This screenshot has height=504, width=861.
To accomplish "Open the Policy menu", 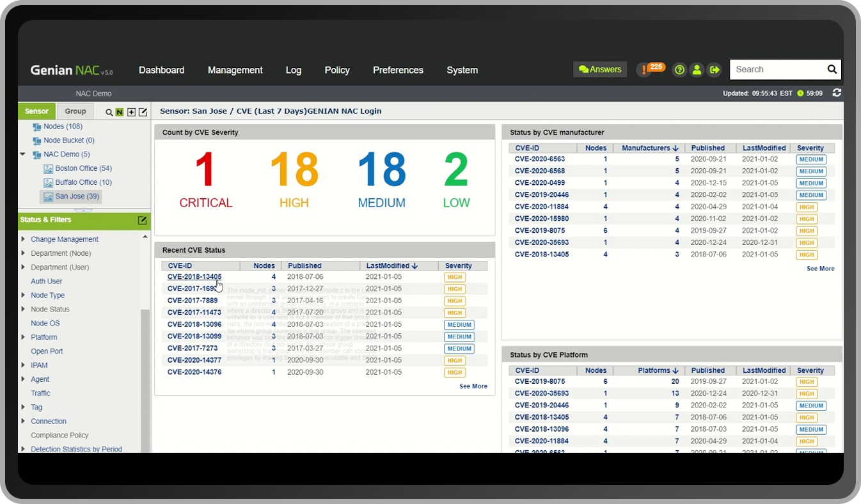I will tap(337, 70).
